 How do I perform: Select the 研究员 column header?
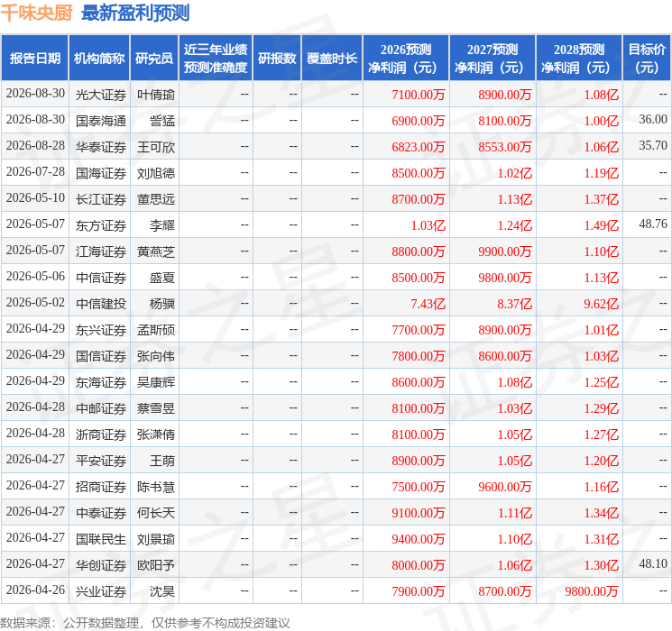(x=154, y=59)
